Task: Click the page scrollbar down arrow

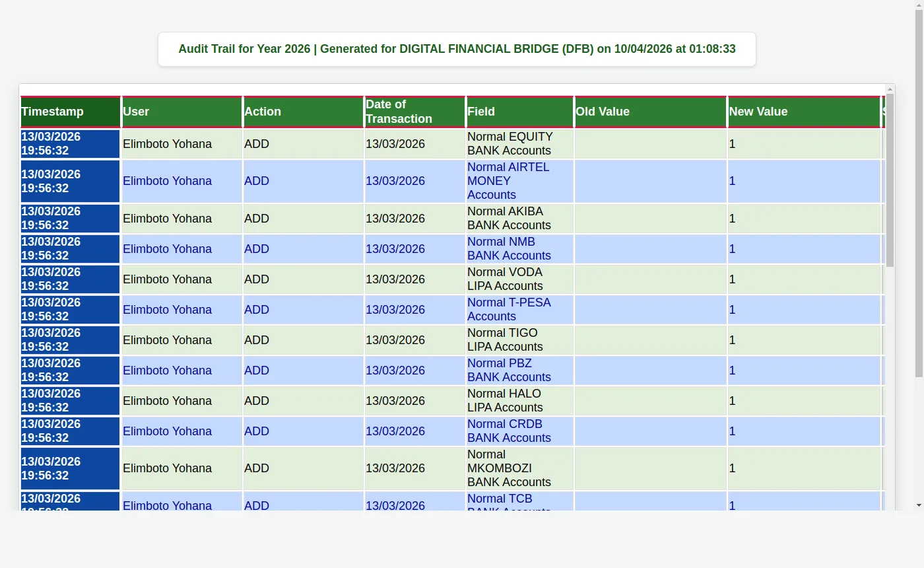Action: tap(919, 505)
